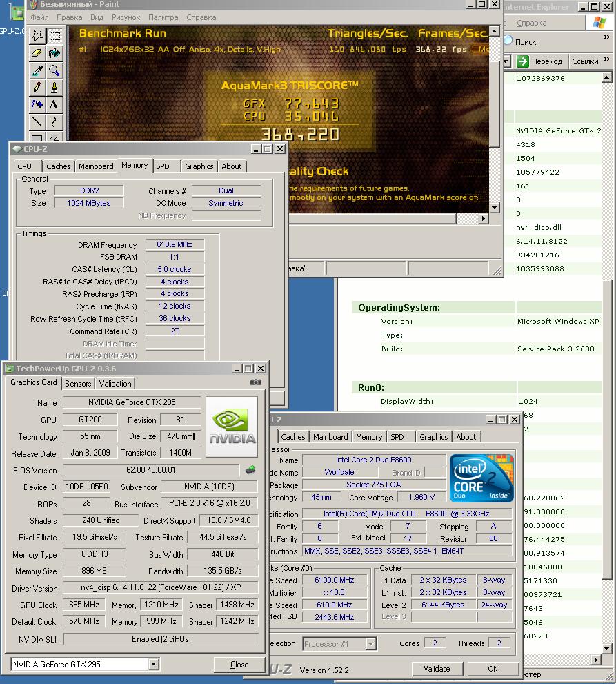This screenshot has width=616, height=684.
Task: Open the Правка menu in Paint
Action: click(69, 17)
